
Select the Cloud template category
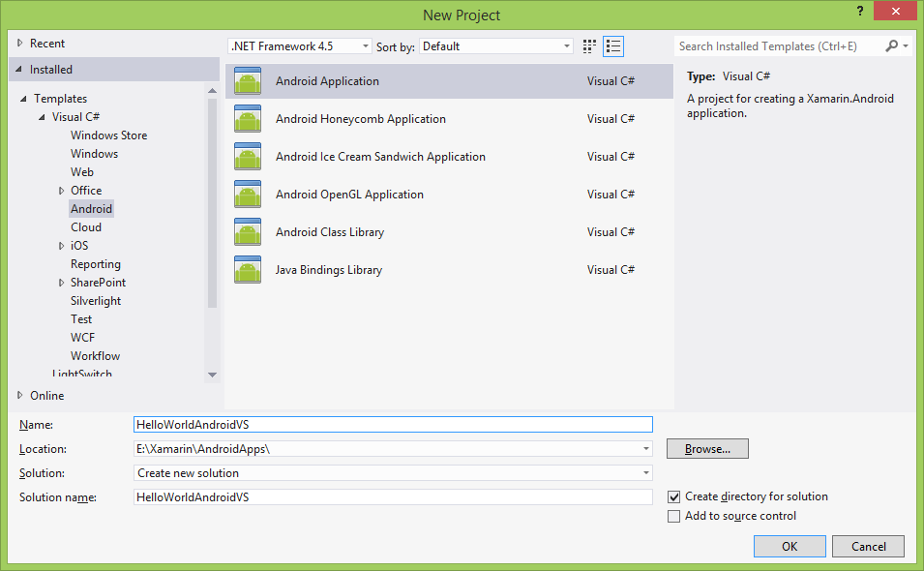coord(86,227)
